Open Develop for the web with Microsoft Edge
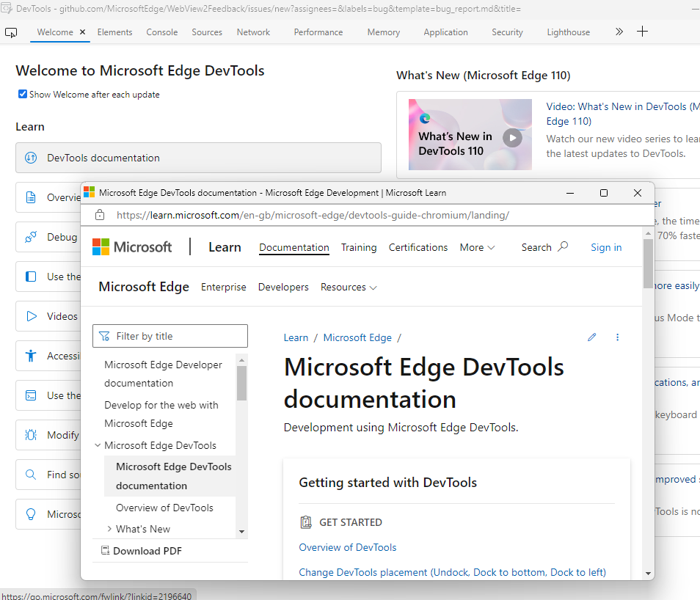 161,414
